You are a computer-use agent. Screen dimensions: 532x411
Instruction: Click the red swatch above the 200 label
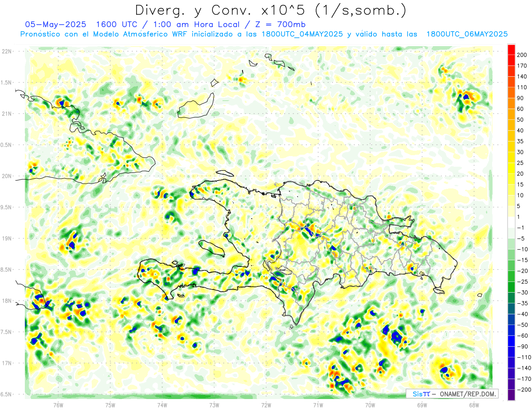[x=511, y=50]
